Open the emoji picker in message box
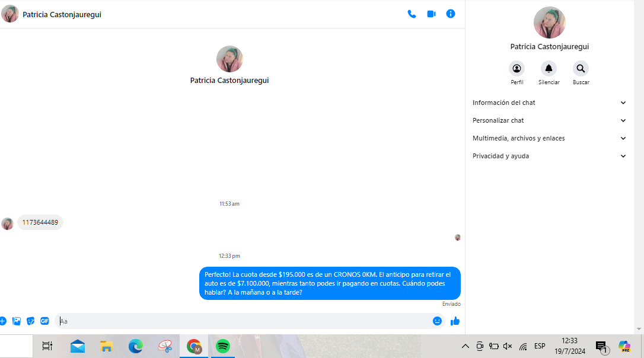The image size is (644, 358). (437, 321)
